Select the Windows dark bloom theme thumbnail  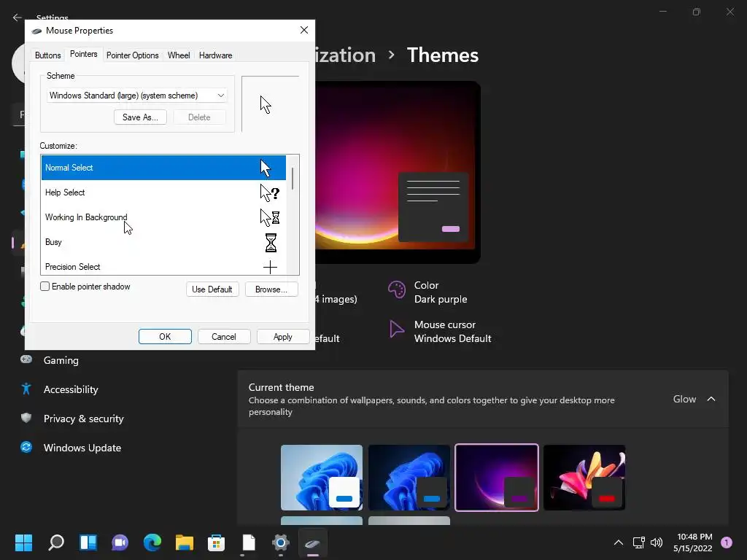tap(409, 478)
